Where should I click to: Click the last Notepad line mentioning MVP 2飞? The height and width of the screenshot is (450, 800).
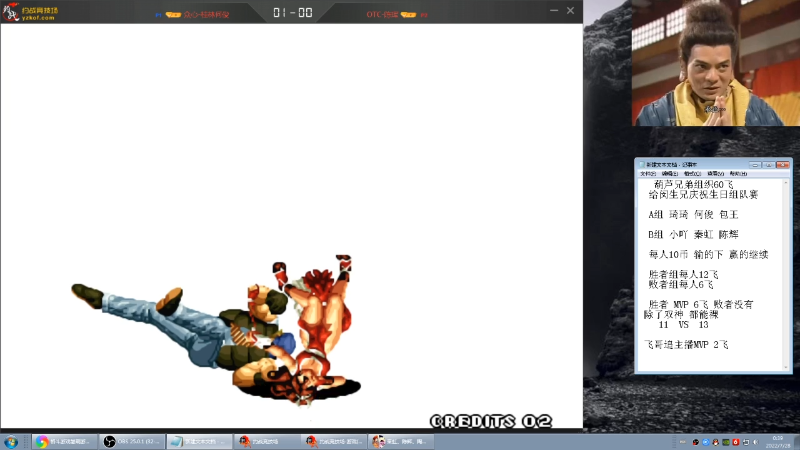(686, 344)
